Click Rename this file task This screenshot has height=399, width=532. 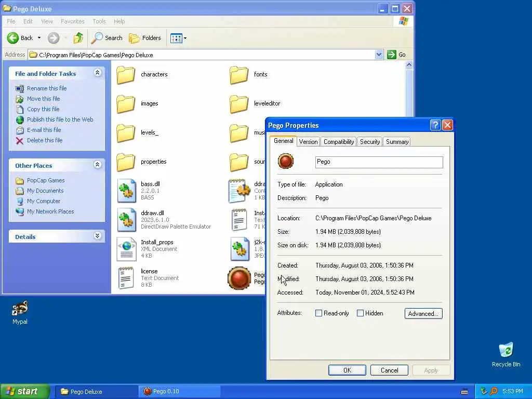point(47,88)
